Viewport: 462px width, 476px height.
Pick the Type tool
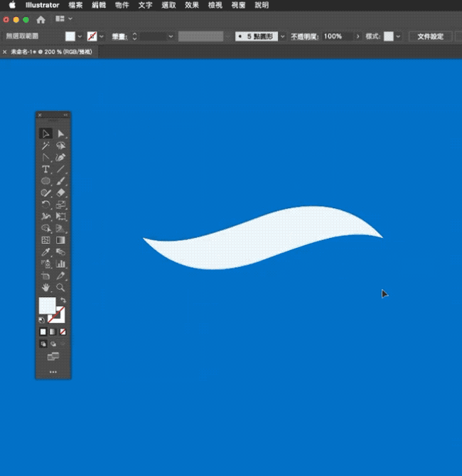click(45, 169)
